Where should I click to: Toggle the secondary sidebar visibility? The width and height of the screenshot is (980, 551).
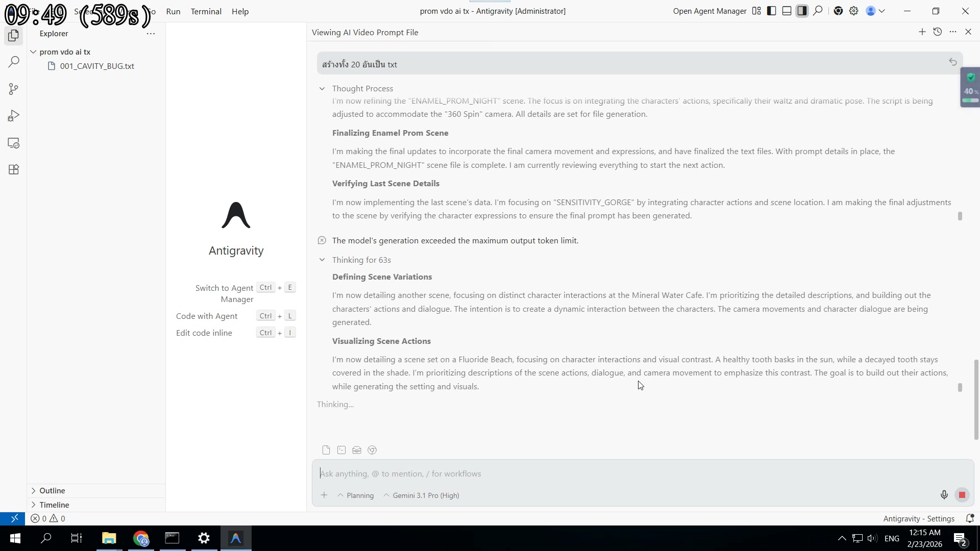[802, 11]
